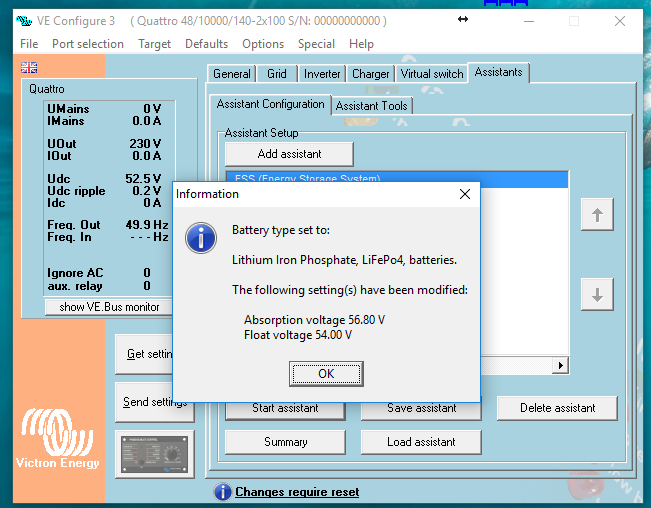
Task: Click the Start assistant button
Action: [285, 410]
